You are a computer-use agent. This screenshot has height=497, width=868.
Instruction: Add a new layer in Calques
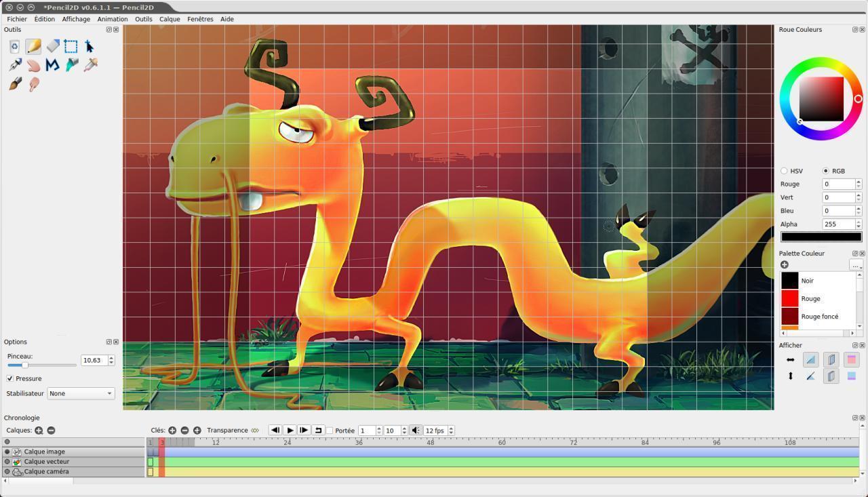[39, 431]
